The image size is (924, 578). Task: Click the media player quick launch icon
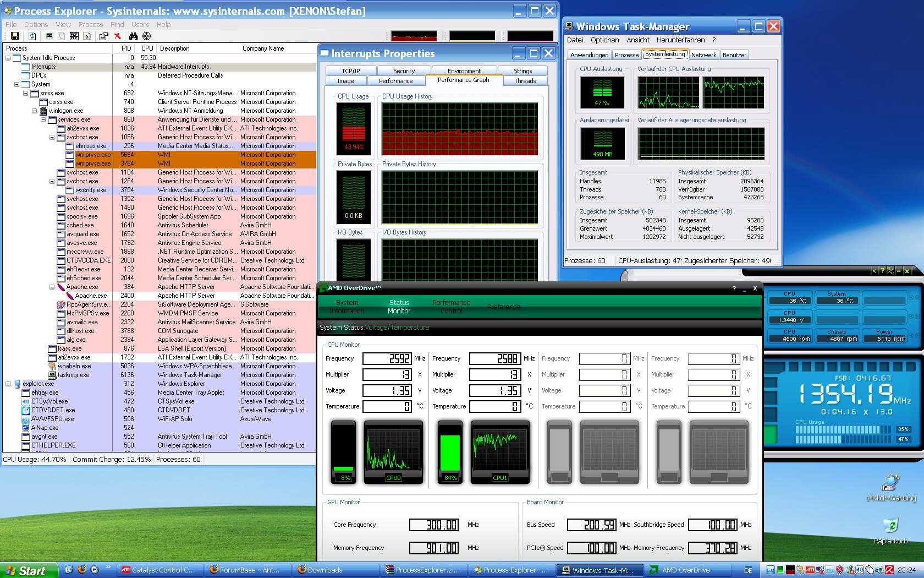[94, 570]
